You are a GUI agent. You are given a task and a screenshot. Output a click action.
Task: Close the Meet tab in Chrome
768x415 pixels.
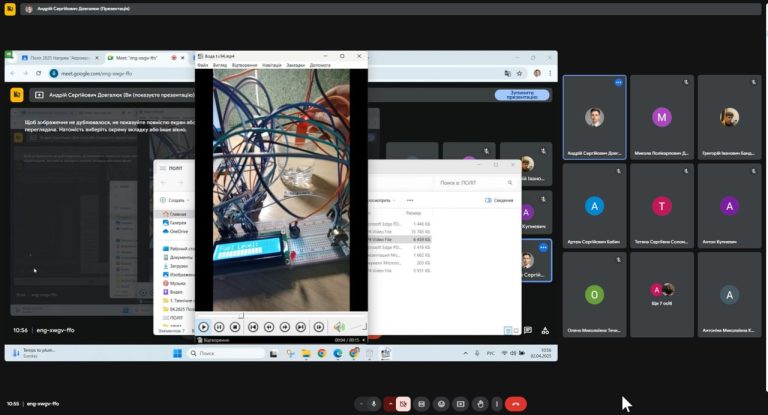pyautogui.click(x=183, y=58)
